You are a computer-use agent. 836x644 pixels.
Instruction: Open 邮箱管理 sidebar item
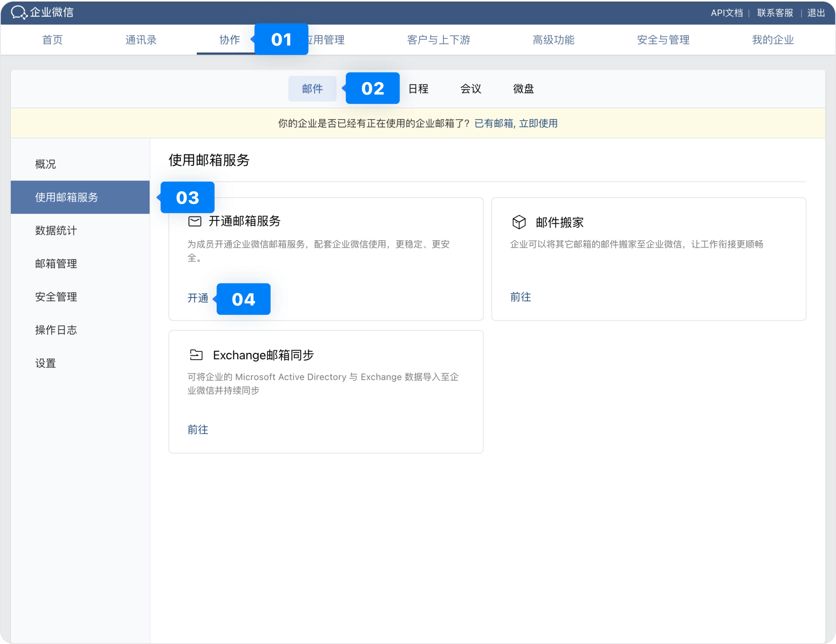[x=56, y=264]
